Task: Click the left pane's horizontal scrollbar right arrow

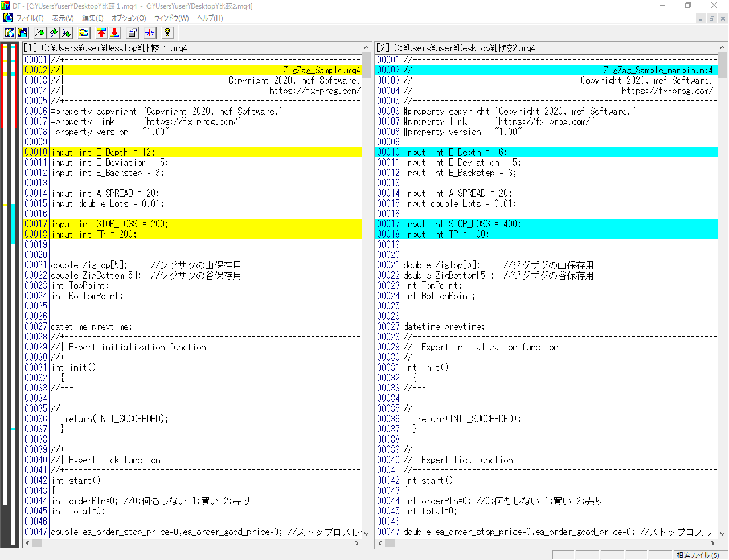Action: [357, 543]
